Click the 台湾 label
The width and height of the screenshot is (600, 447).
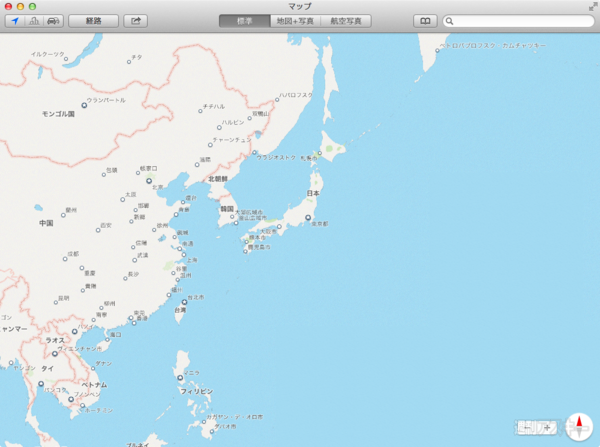click(x=180, y=310)
